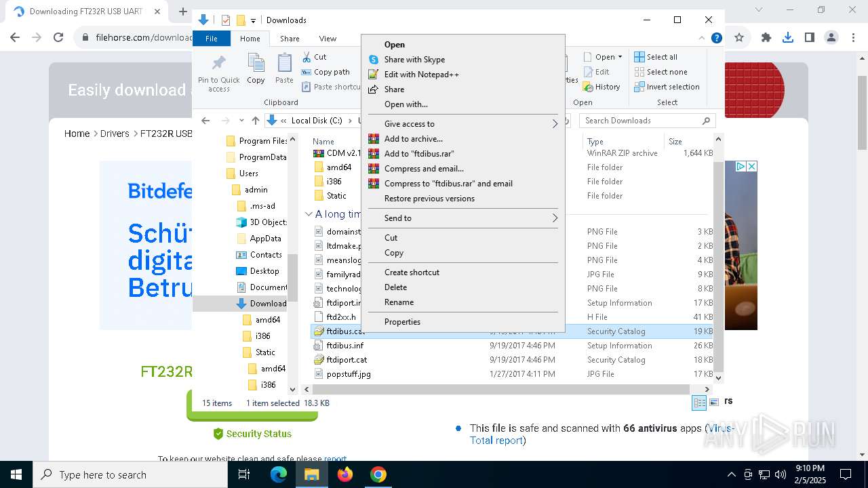
Task: Open Microsoft Edge from taskbar
Action: (279, 474)
